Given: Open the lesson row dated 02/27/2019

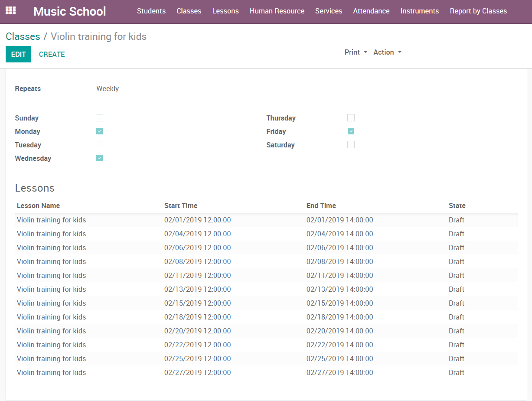Looking at the screenshot, I should [197, 373].
